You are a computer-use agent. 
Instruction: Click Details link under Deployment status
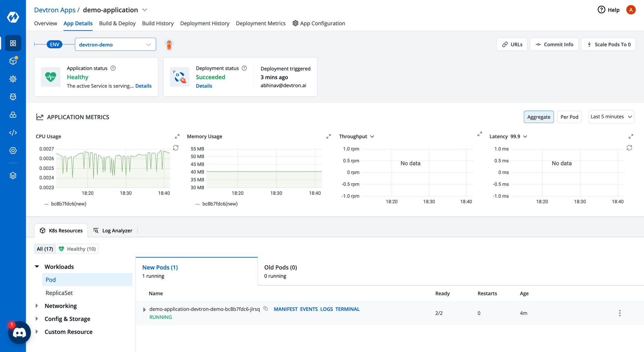click(204, 86)
